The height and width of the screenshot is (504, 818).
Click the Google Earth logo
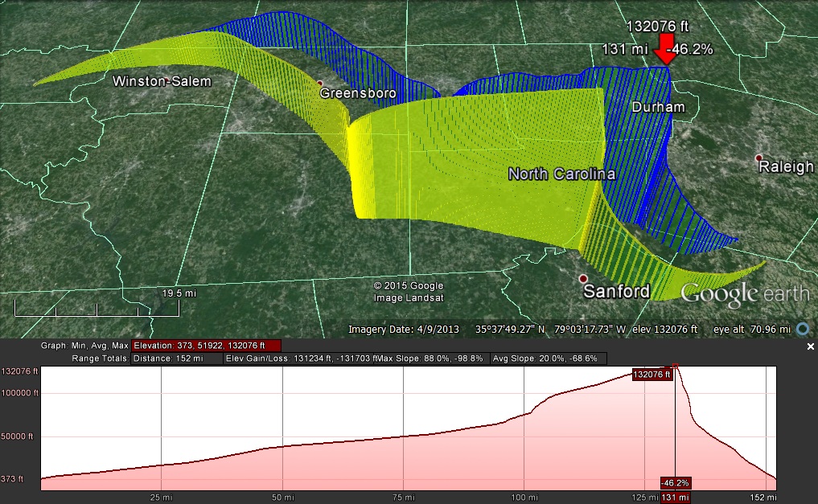[744, 293]
